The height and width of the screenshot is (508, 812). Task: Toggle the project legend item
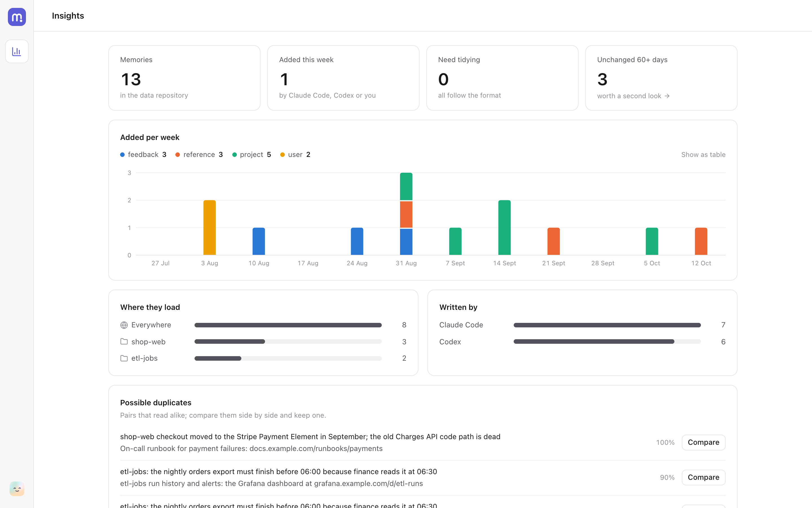click(x=252, y=155)
